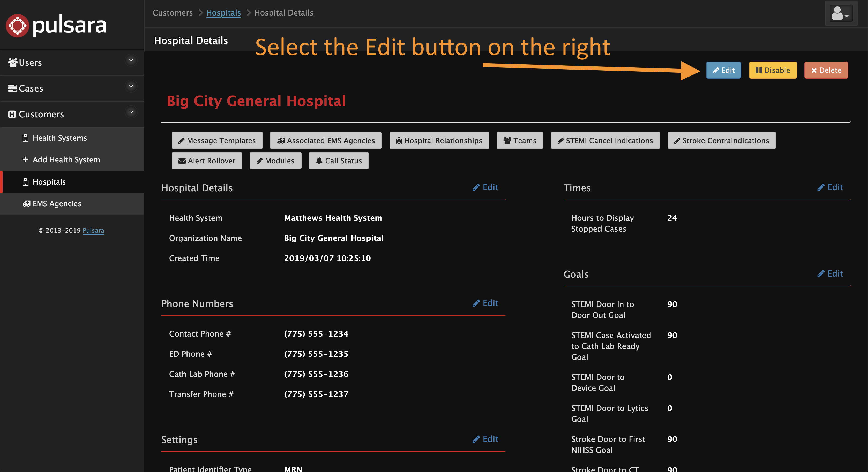Click the Stroke Door to First NIHSS Goal label
The width and height of the screenshot is (868, 472).
pyautogui.click(x=608, y=445)
